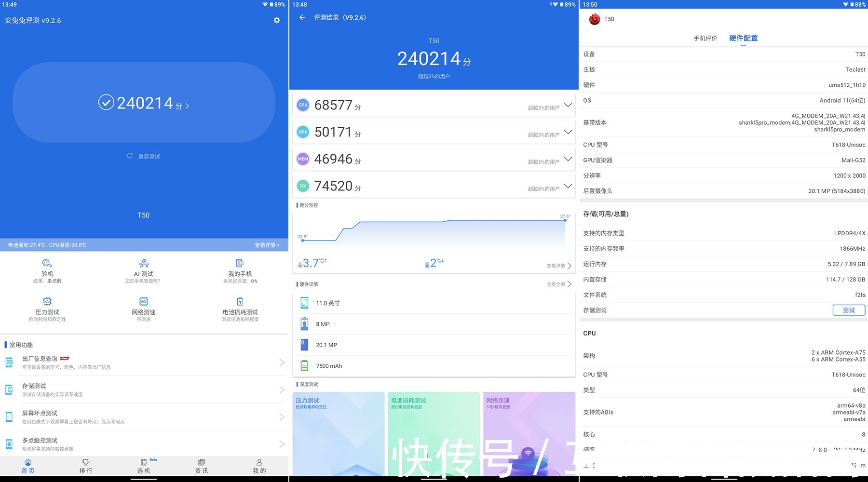Click the Wi-Fi status icon in first screen
The width and height of the screenshot is (868, 482).
[265, 4]
